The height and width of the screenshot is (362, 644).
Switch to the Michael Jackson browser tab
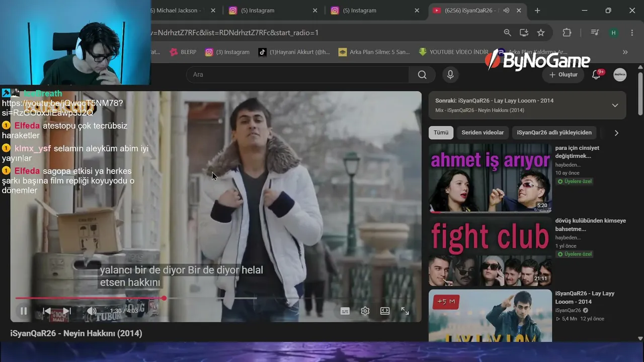point(176,11)
